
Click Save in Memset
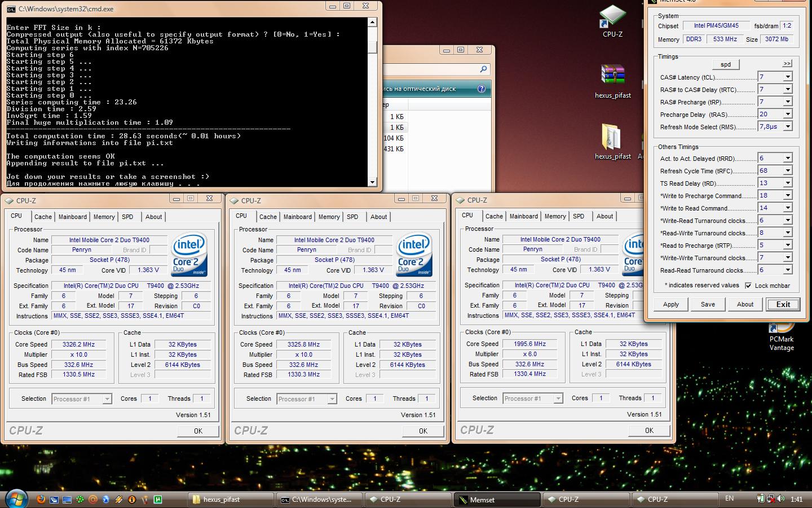(x=708, y=304)
